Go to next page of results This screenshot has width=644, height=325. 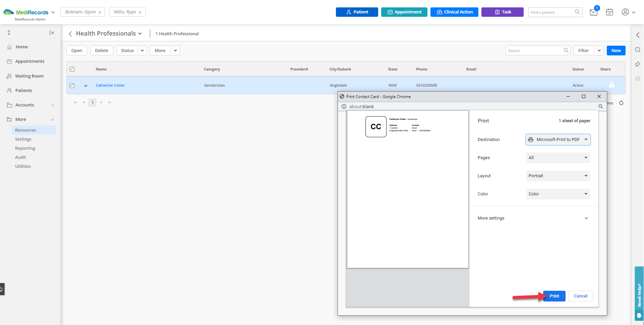pyautogui.click(x=101, y=102)
